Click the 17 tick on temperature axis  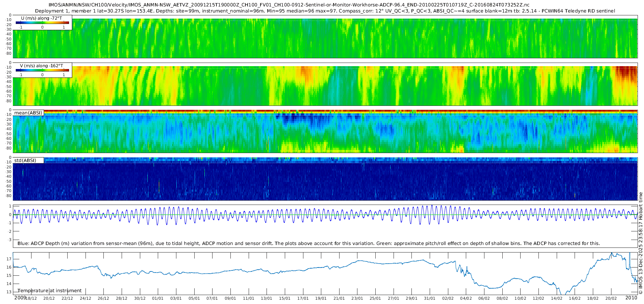pos(9,259)
